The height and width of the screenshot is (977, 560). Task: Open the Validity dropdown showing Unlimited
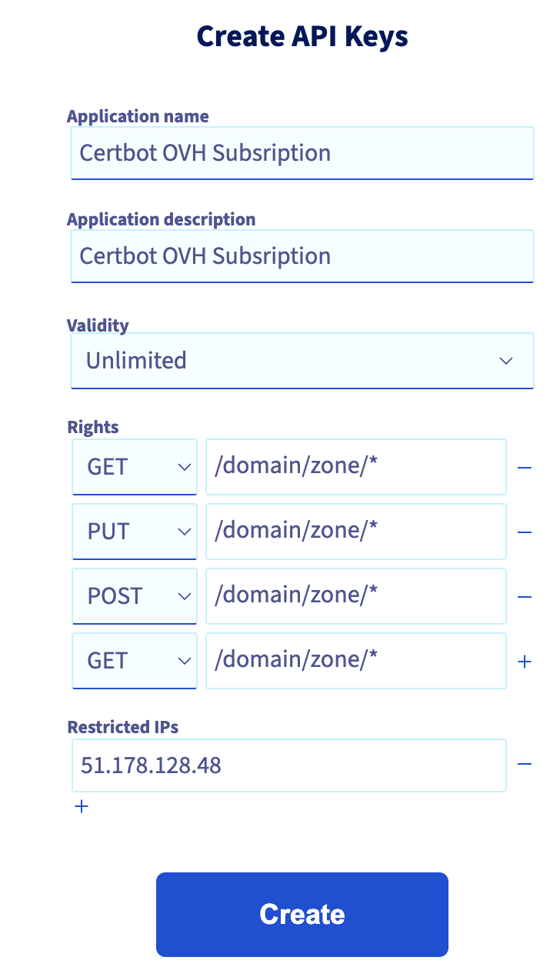point(302,360)
